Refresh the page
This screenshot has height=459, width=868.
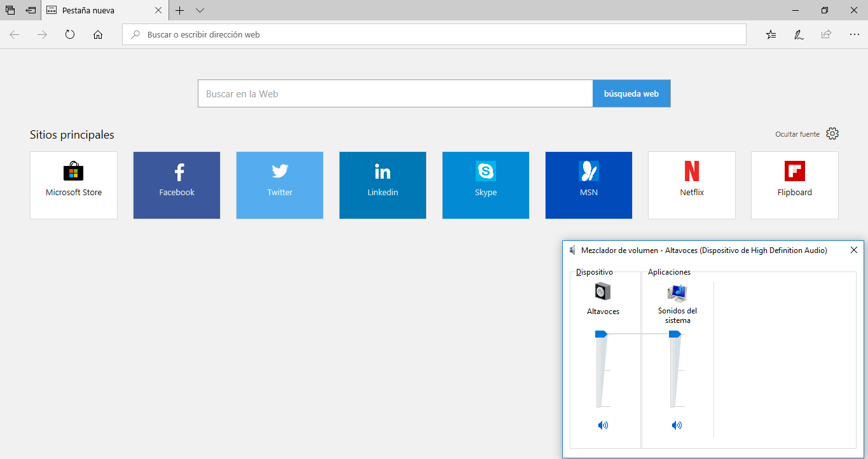(70, 34)
